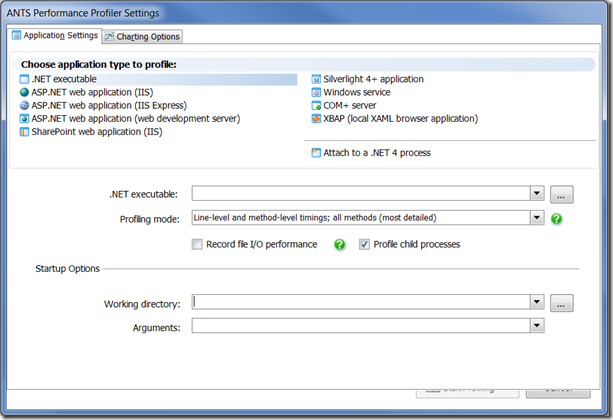Open help for Profiling mode
This screenshot has width=613, height=420.
click(x=556, y=219)
